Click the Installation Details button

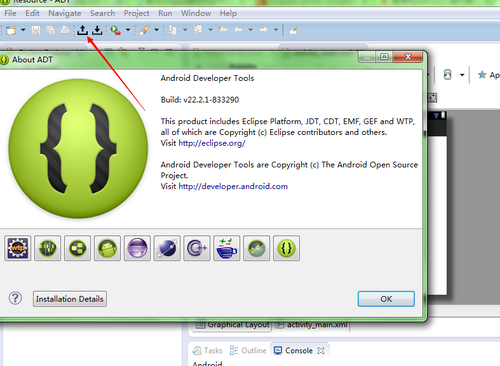click(x=70, y=299)
